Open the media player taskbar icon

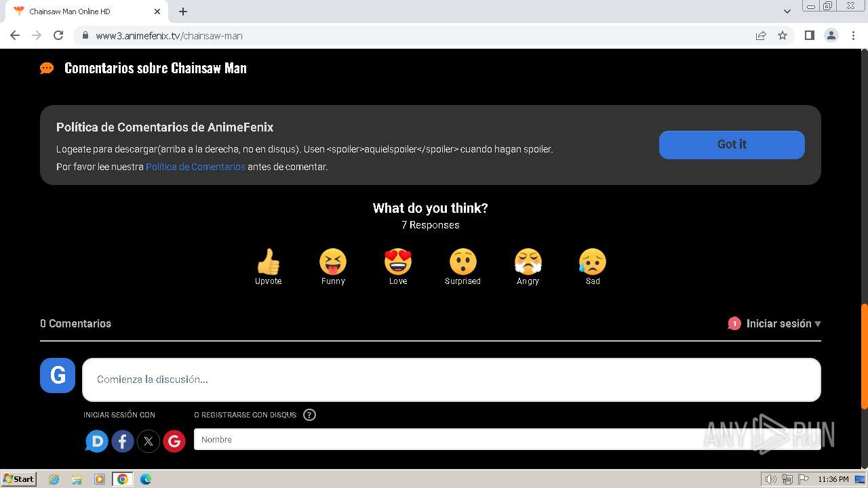[x=100, y=479]
